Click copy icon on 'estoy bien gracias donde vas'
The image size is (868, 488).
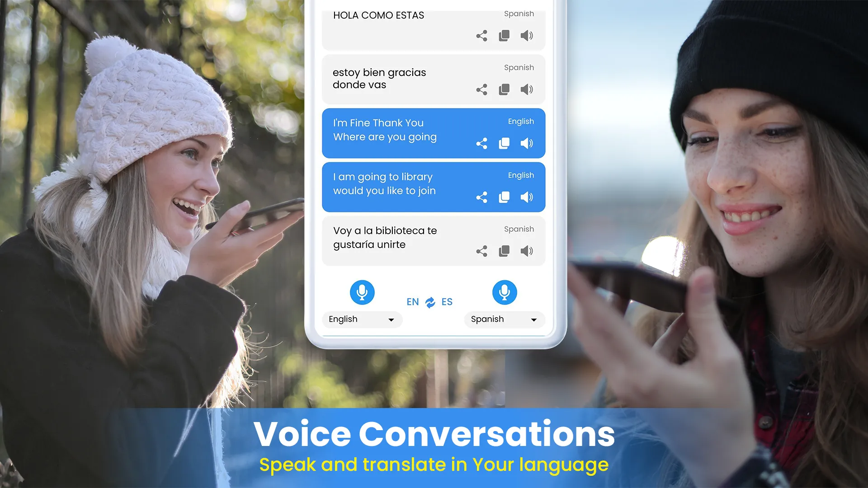click(x=503, y=89)
